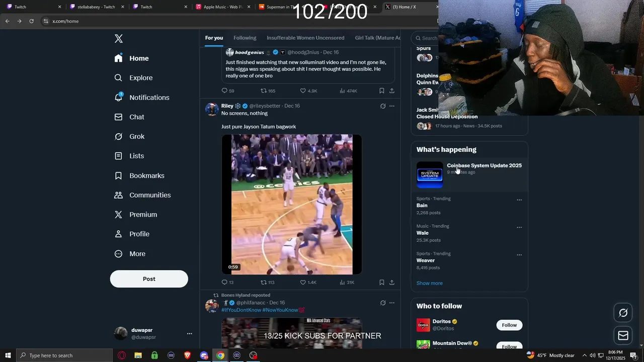Open Grok explain on philfanacc post
Screen dimensions: 644x362
tap(383, 303)
